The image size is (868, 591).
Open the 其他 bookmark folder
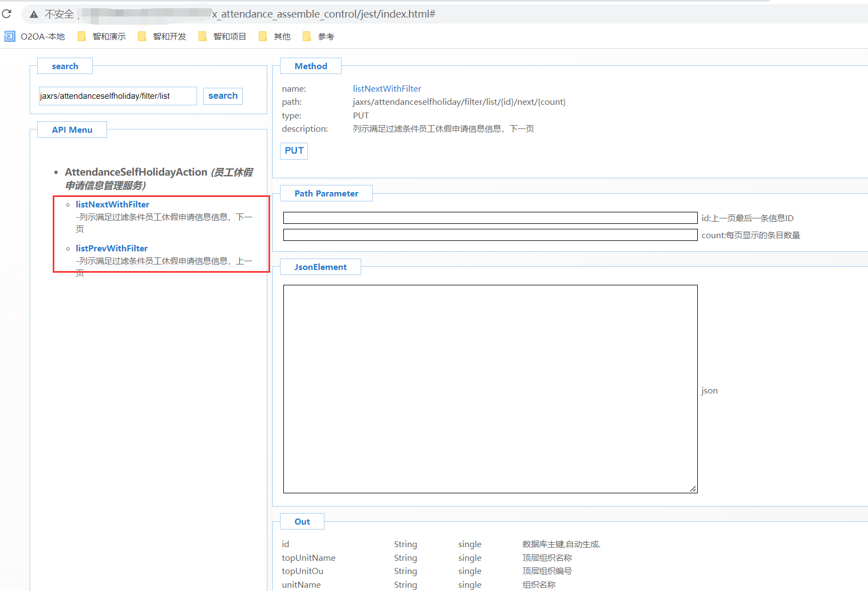(275, 37)
